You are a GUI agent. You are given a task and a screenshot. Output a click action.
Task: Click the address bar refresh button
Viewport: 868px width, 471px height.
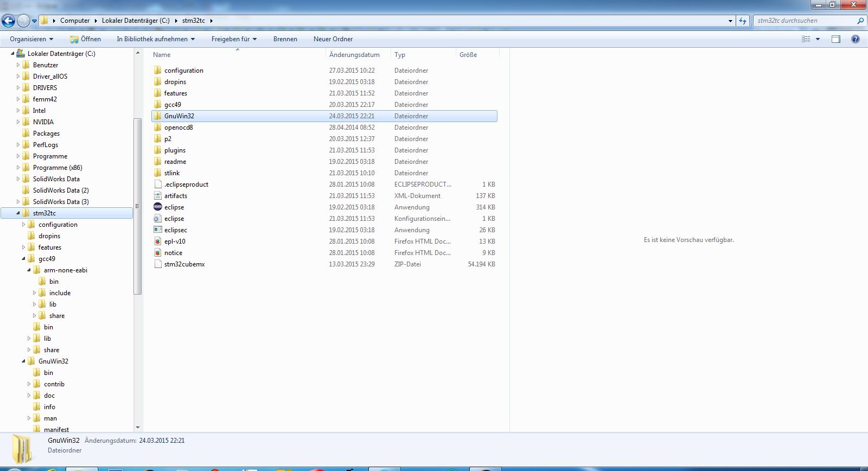pyautogui.click(x=743, y=21)
